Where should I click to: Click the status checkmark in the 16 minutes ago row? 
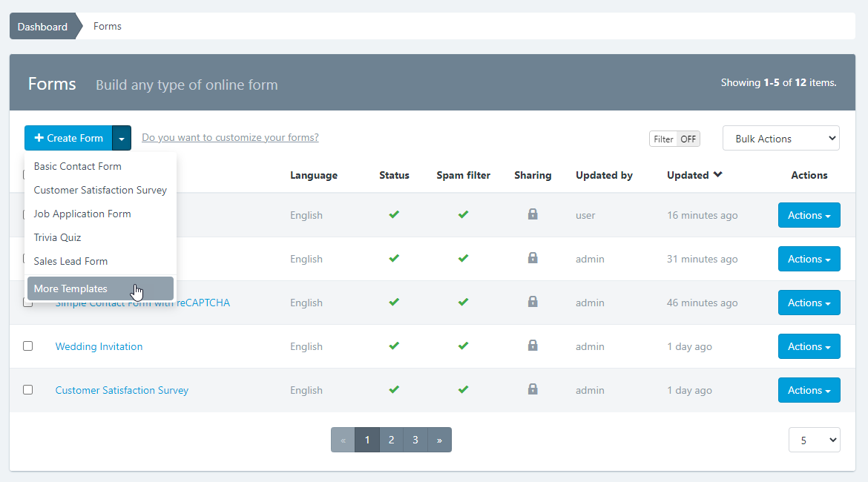click(x=394, y=214)
